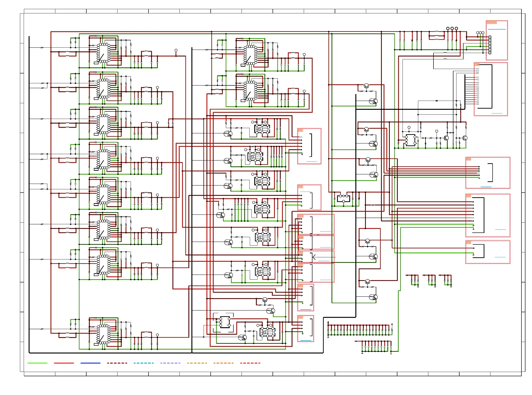Click the blue underlined label in the top-right connector box
The height and width of the screenshot is (395, 532).
click(x=497, y=29)
